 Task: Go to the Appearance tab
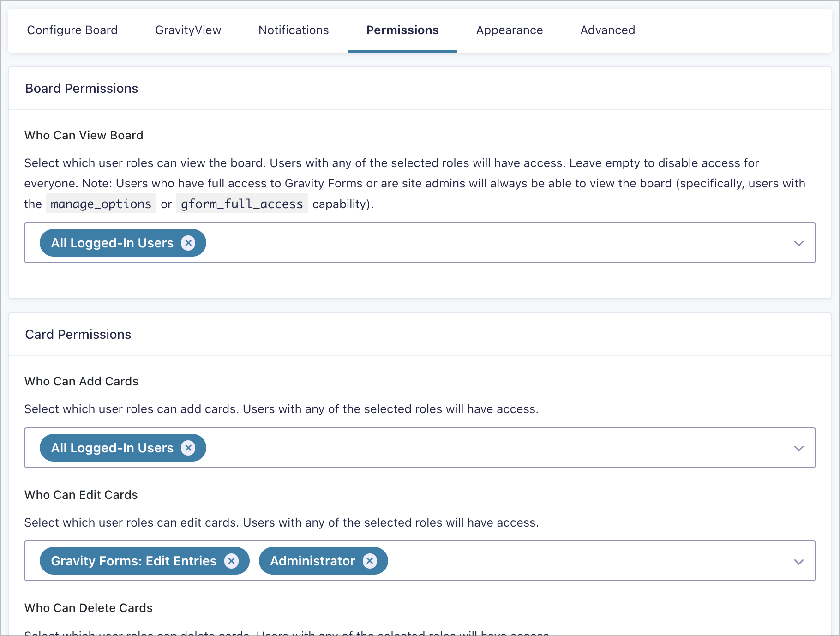[509, 30]
